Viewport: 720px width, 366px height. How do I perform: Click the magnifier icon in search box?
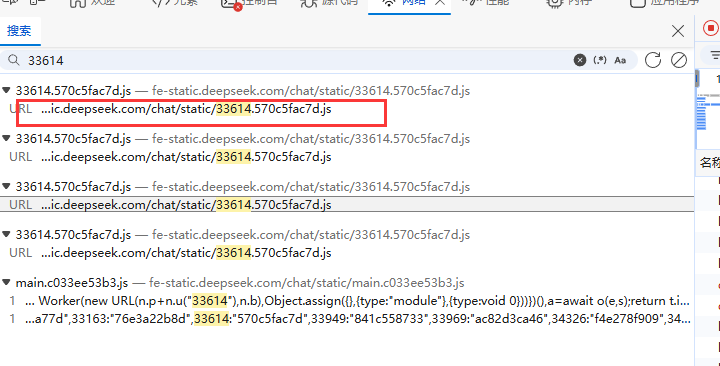click(x=14, y=60)
